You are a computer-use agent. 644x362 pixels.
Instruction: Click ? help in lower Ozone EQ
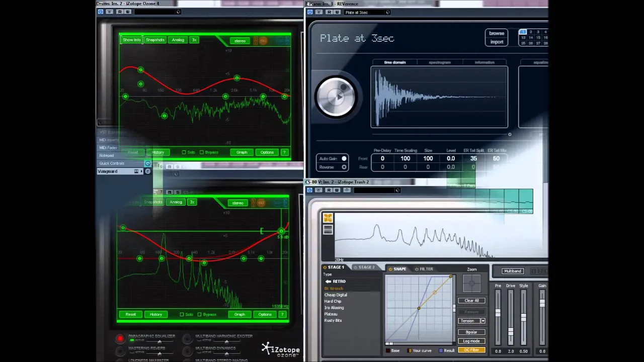click(282, 314)
